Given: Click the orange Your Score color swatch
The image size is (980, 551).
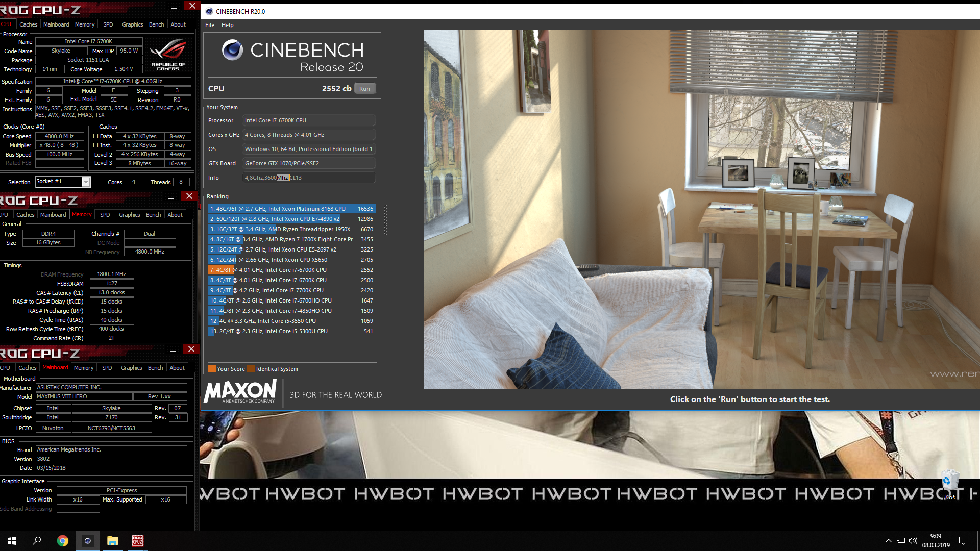Looking at the screenshot, I should point(212,369).
